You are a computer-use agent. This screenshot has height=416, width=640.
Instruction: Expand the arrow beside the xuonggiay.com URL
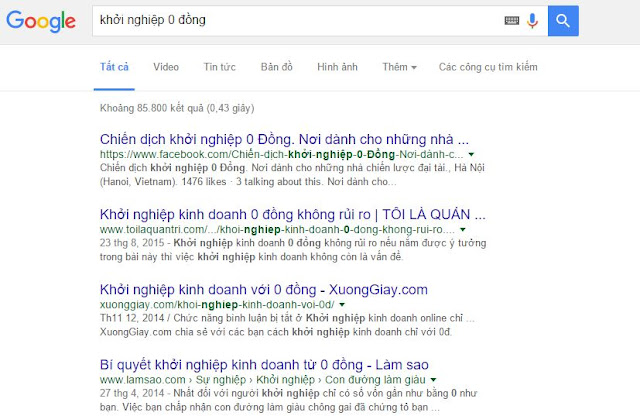342,305
